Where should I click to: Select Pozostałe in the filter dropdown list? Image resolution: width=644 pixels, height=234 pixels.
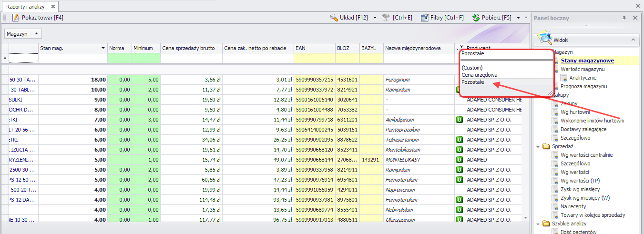point(473,82)
